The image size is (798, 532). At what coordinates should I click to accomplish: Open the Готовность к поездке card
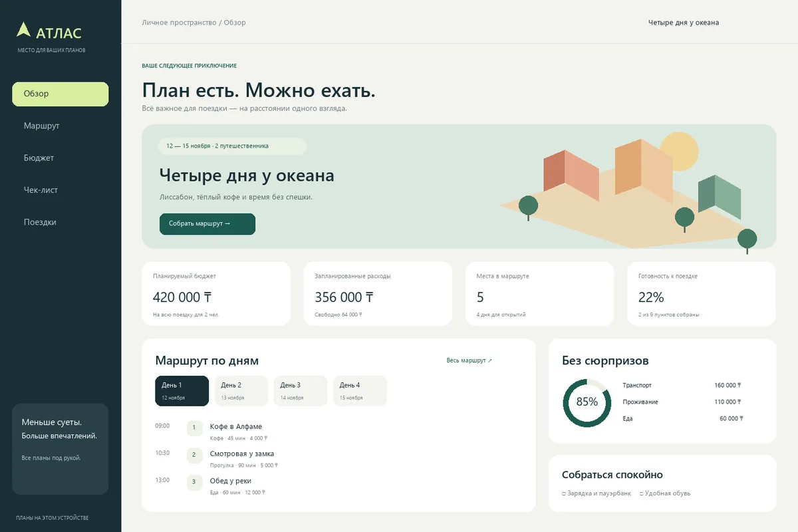tap(702, 294)
